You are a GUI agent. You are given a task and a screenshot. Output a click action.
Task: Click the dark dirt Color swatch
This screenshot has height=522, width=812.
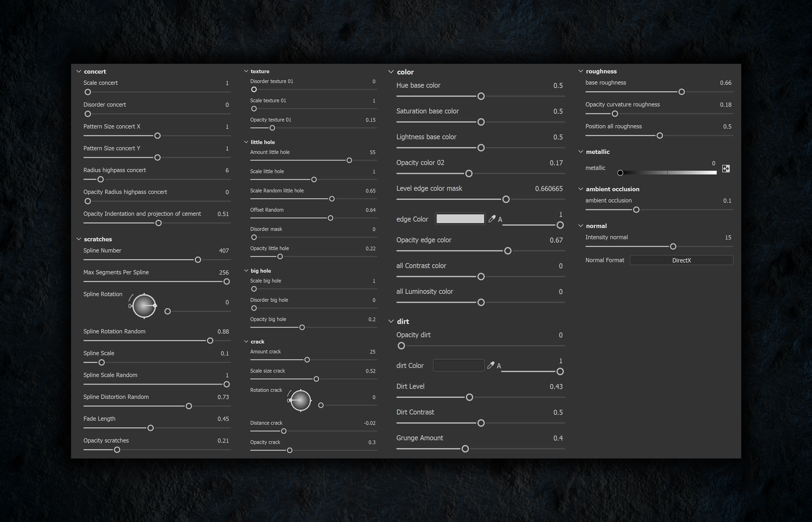458,365
